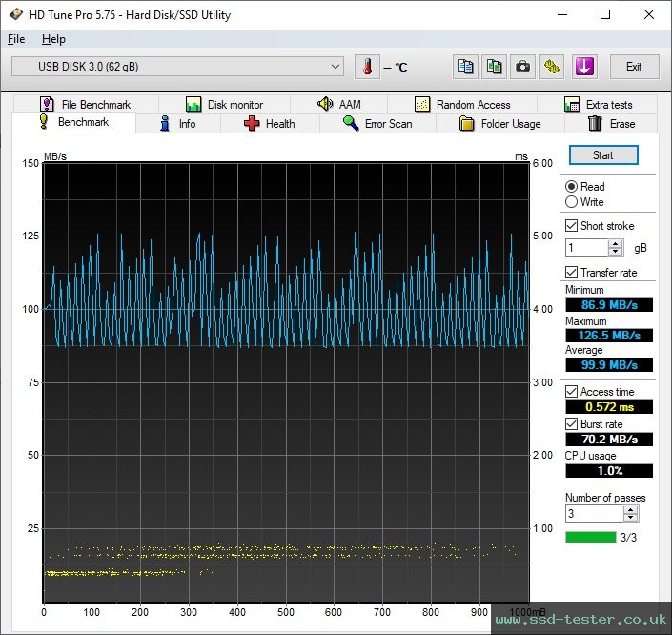Image resolution: width=672 pixels, height=635 pixels.
Task: Click the 70.2 MB/s burst rate value
Action: (609, 440)
